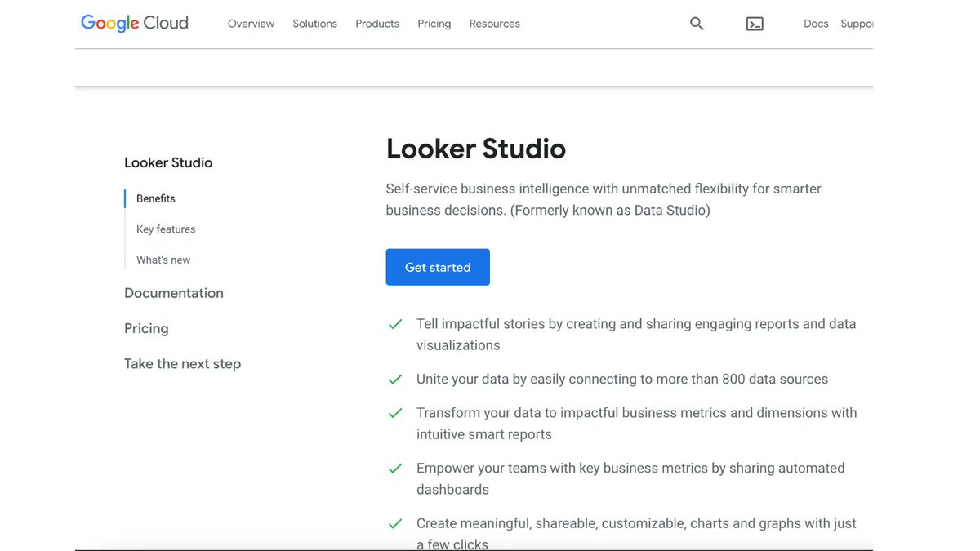
Task: Select Benefits in the sidebar
Action: (x=154, y=198)
